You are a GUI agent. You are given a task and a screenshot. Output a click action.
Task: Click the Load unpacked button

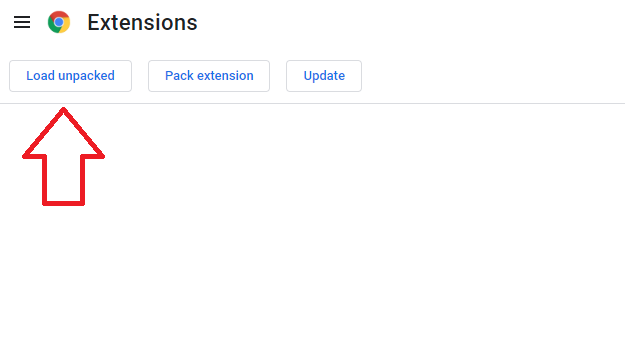point(71,76)
